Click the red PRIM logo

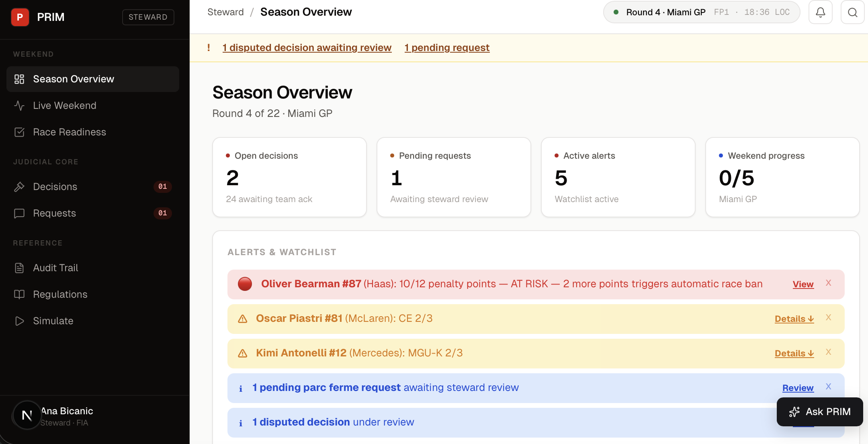tap(20, 17)
